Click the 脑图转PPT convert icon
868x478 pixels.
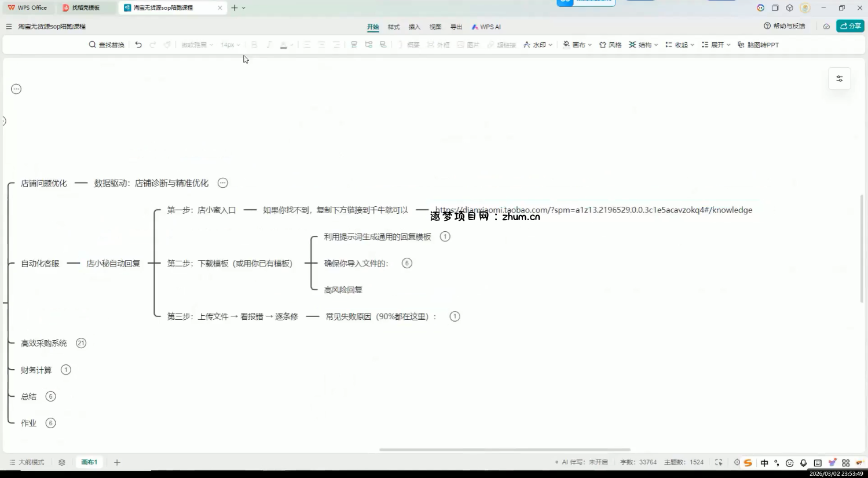point(758,45)
